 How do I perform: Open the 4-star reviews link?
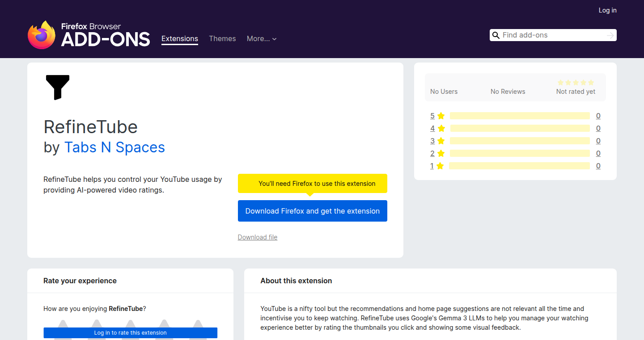[432, 128]
